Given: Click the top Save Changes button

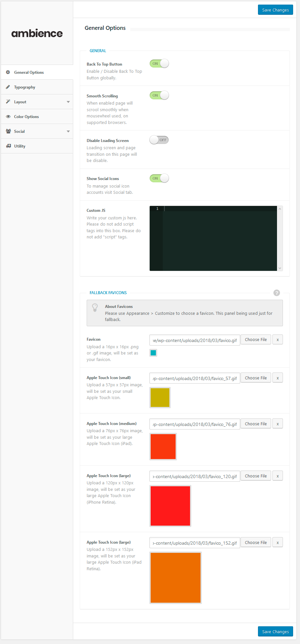Looking at the screenshot, I should tap(275, 10).
